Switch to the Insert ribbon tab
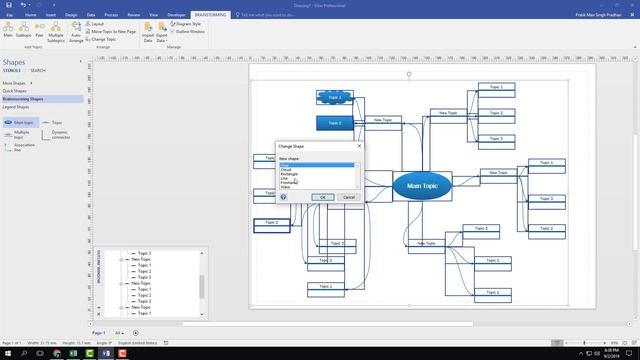The image size is (640, 360). [51, 15]
